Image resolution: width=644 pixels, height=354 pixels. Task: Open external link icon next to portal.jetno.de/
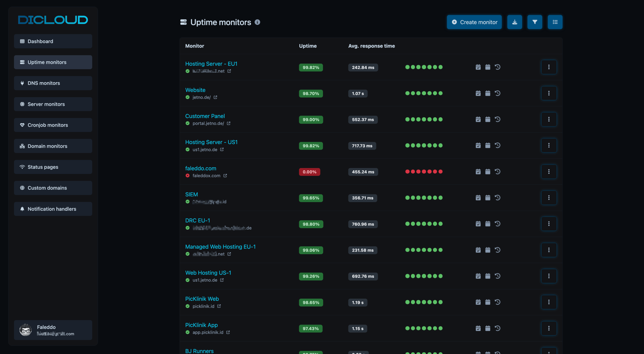pyautogui.click(x=228, y=123)
